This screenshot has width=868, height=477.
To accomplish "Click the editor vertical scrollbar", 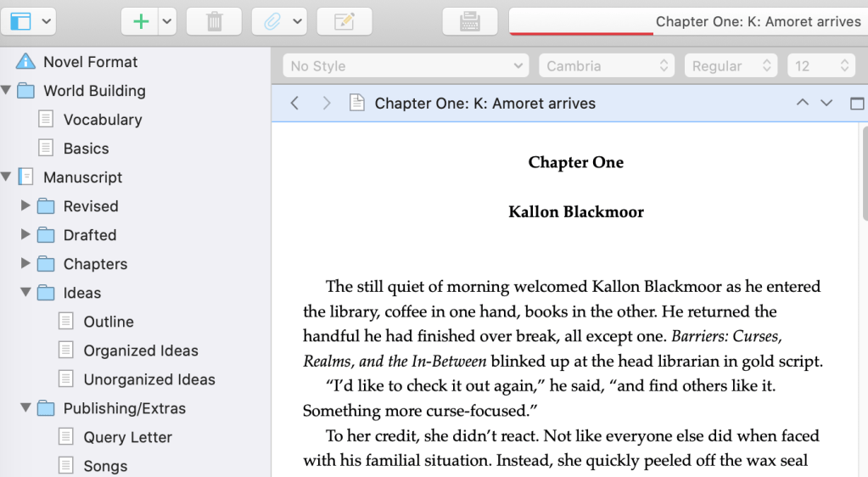I will click(864, 170).
